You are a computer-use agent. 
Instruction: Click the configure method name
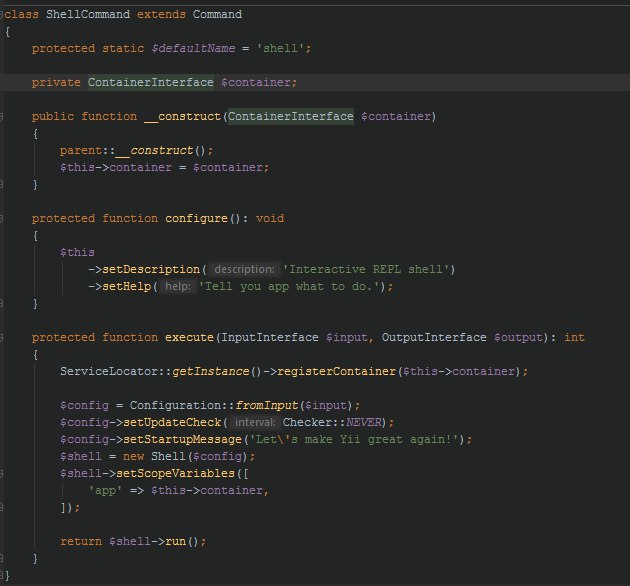click(x=196, y=219)
